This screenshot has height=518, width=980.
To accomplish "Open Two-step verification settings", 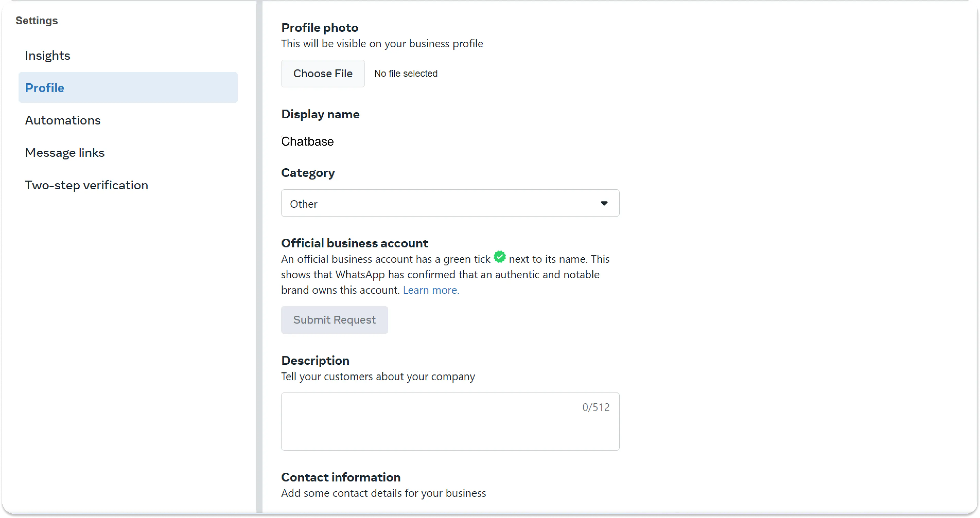I will click(86, 185).
